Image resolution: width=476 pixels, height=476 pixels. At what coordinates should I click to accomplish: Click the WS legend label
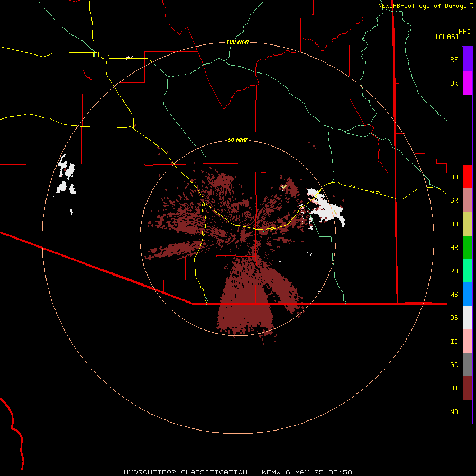(454, 295)
